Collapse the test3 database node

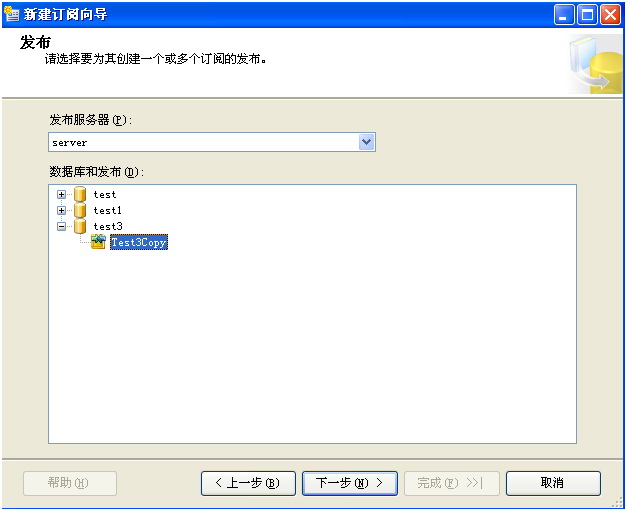pos(62,226)
